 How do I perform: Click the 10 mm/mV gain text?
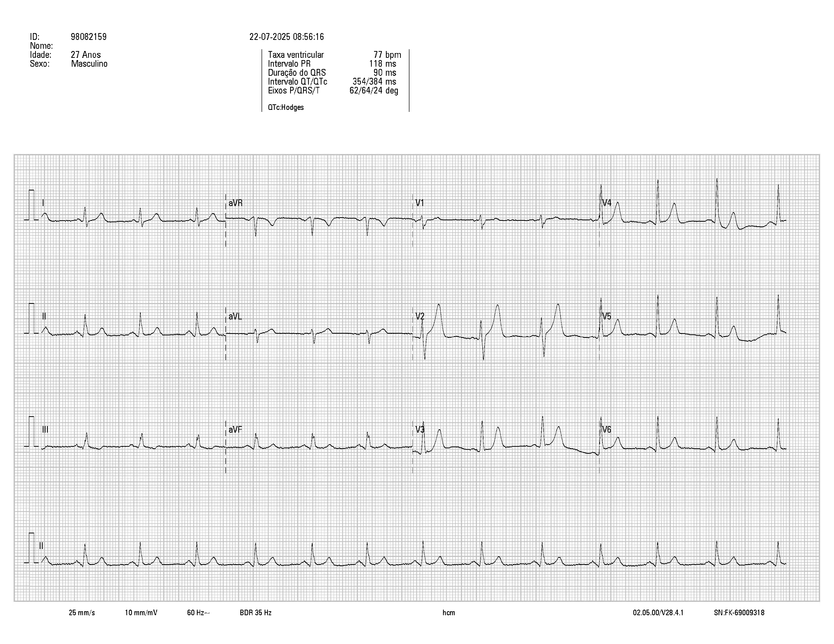(x=141, y=613)
